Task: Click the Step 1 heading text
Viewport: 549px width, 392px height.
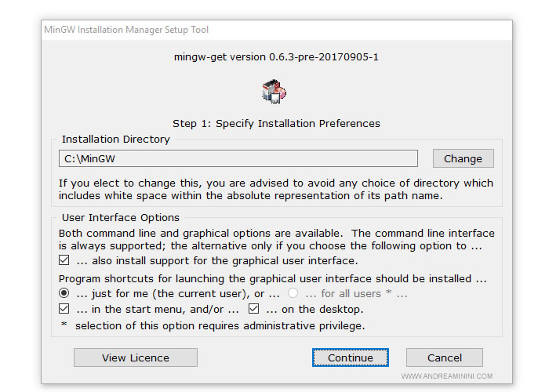Action: click(276, 123)
